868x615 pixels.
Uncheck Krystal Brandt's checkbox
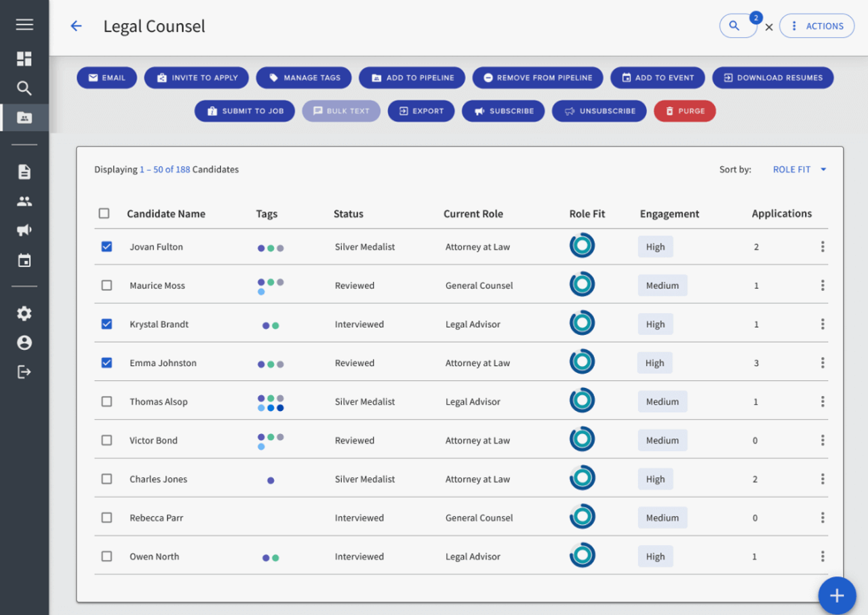pos(106,324)
